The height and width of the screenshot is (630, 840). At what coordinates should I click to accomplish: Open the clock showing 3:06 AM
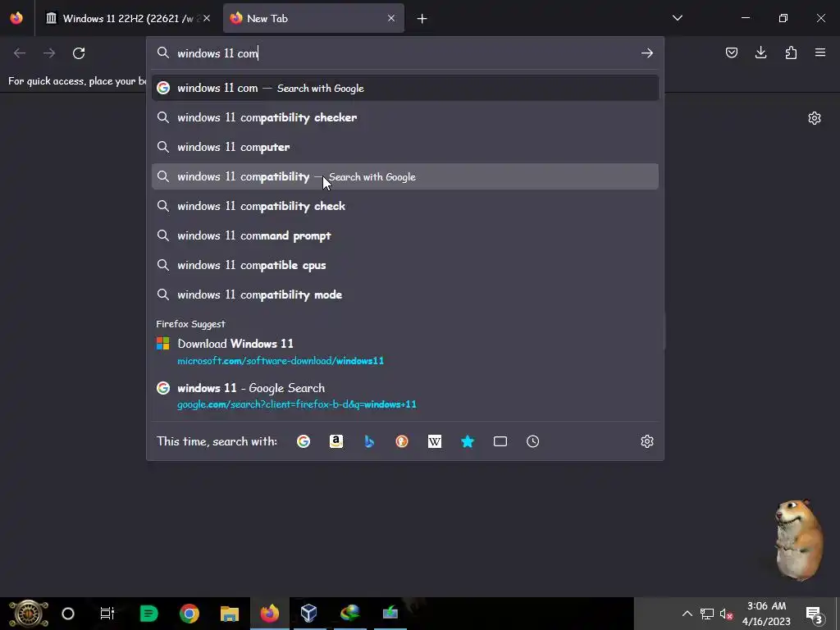766,614
